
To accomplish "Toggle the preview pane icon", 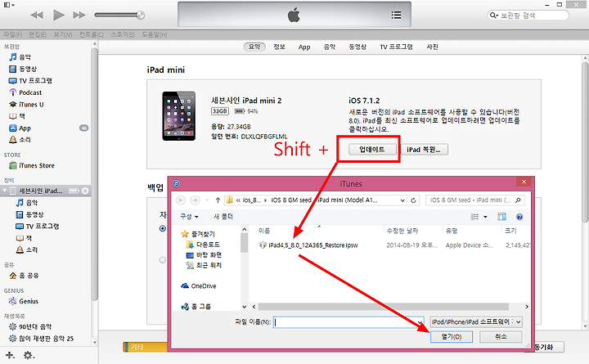I will click(501, 217).
